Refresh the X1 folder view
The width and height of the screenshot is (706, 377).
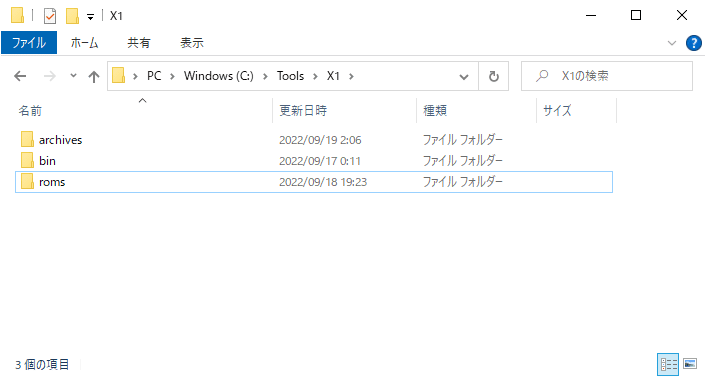coord(494,77)
